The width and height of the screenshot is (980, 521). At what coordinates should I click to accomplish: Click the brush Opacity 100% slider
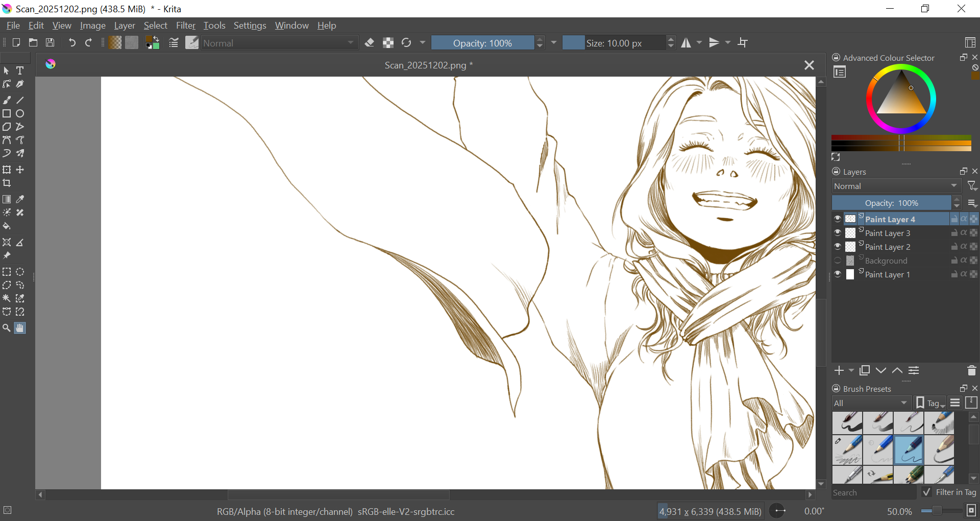pos(482,43)
